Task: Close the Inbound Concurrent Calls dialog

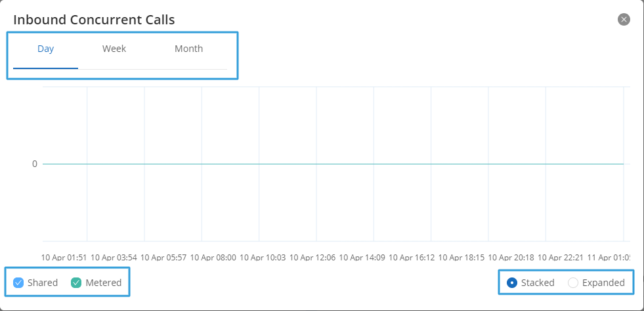Action: tap(624, 19)
